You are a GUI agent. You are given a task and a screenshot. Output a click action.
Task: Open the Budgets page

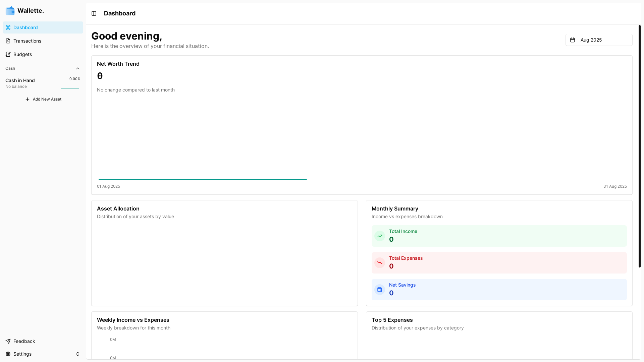pos(43,54)
